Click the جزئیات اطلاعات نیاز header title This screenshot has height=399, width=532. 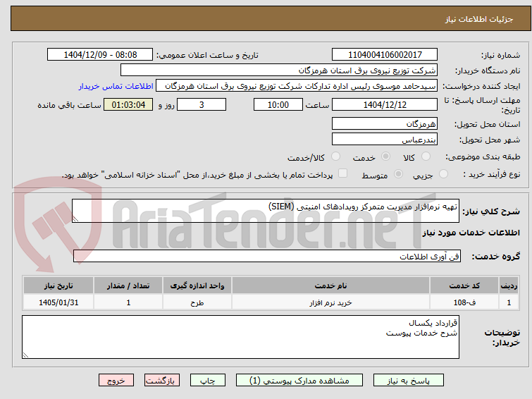479,19
